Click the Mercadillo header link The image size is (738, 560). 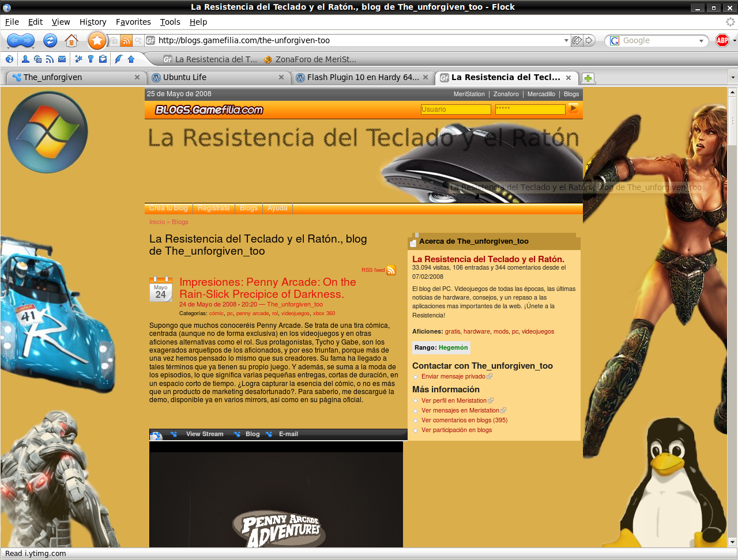click(541, 94)
